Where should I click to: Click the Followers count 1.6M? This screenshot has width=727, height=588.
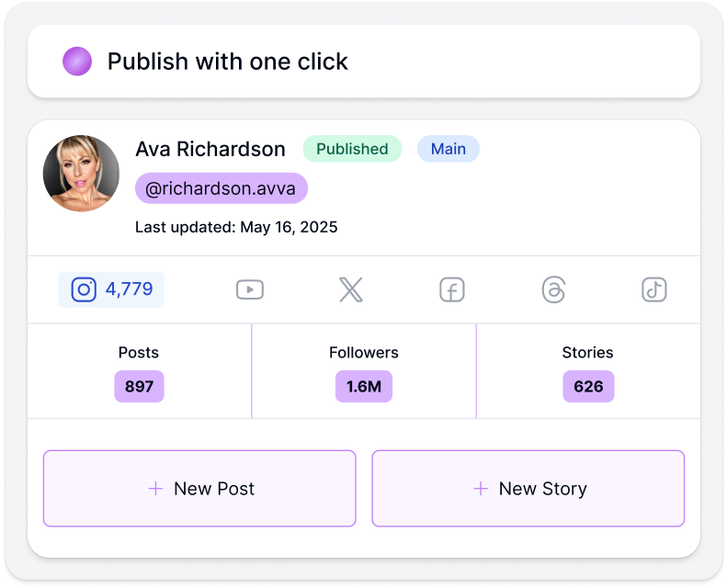coord(364,386)
